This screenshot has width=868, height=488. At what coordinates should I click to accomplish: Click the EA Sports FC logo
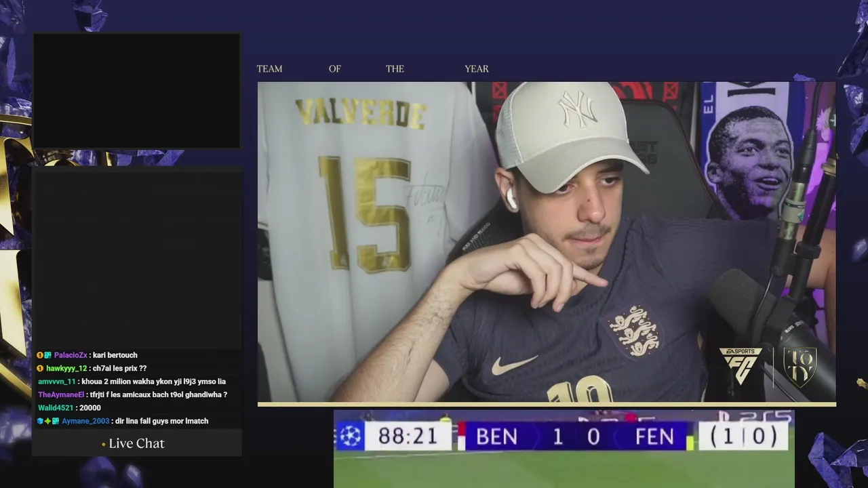click(x=741, y=367)
